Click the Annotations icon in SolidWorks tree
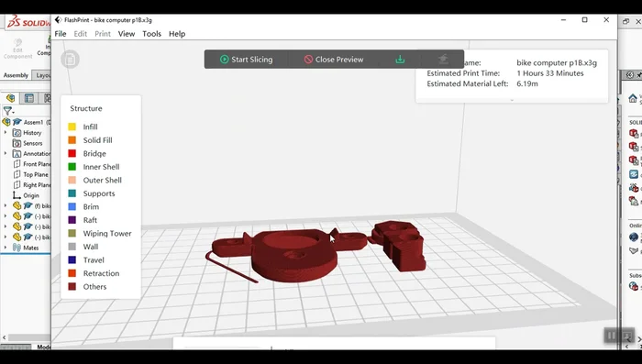 [17, 153]
